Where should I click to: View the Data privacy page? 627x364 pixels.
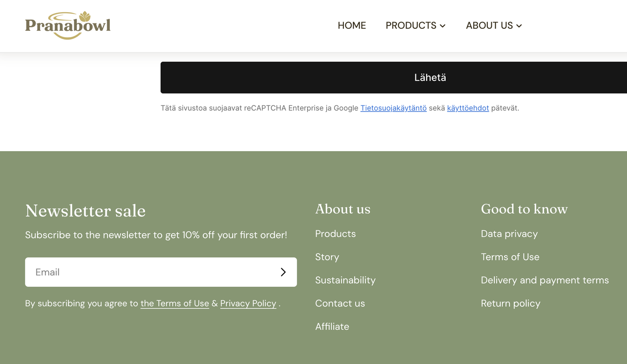509,234
